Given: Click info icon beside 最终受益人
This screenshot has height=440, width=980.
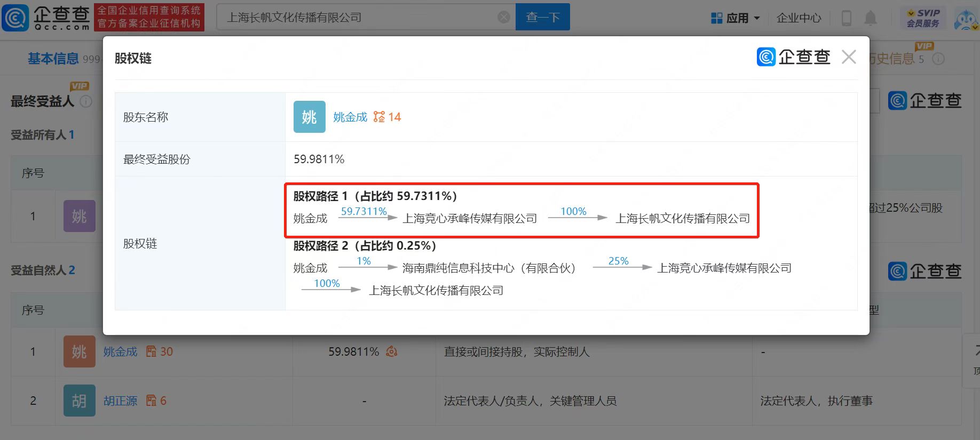Looking at the screenshot, I should tap(86, 101).
